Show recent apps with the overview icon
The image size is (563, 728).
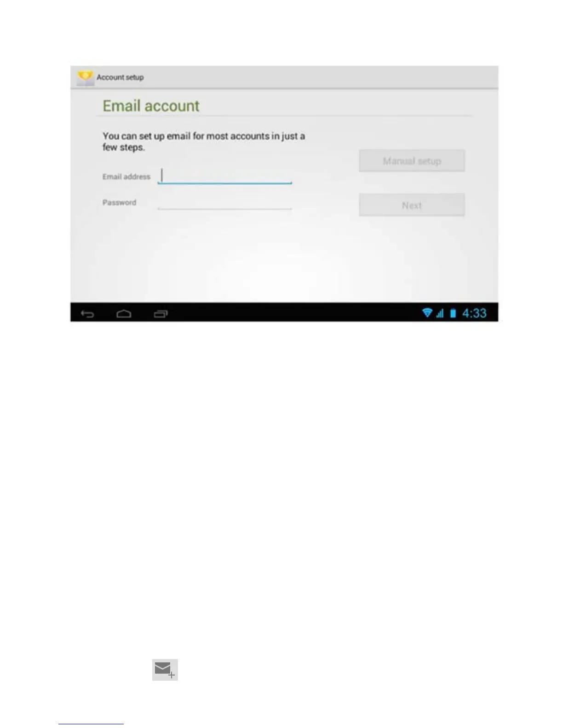161,314
